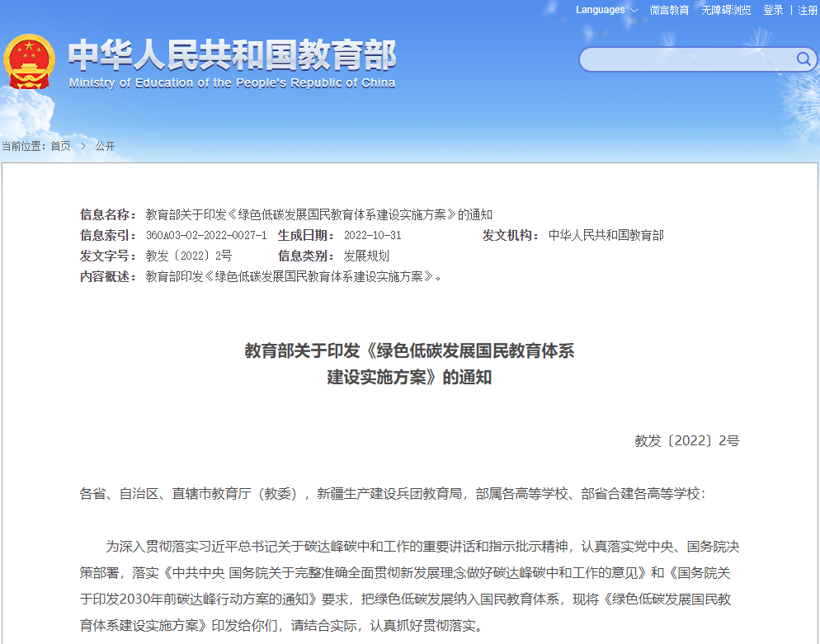
Task: Click the breadcrumb arrow after 首页
Action: tap(83, 146)
